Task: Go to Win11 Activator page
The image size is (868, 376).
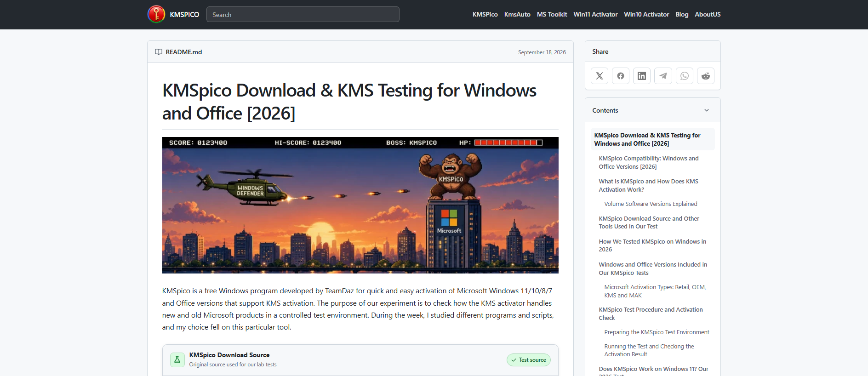Action: pyautogui.click(x=595, y=14)
